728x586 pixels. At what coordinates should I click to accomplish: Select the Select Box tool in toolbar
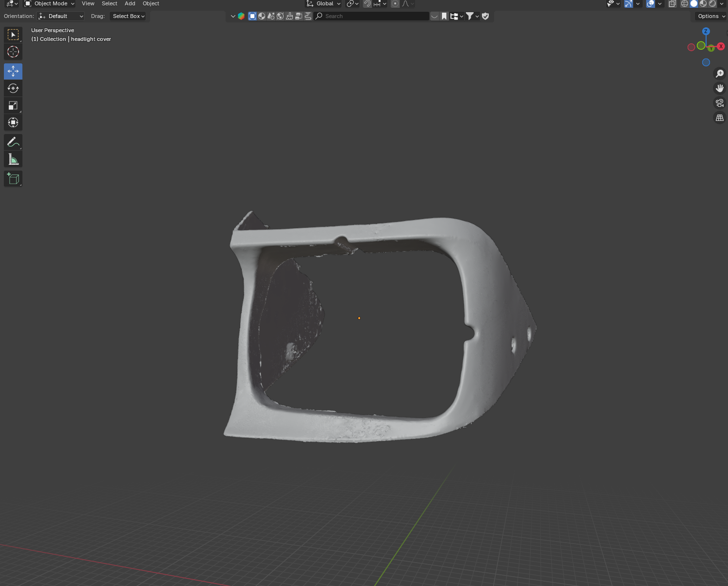[x=13, y=35]
